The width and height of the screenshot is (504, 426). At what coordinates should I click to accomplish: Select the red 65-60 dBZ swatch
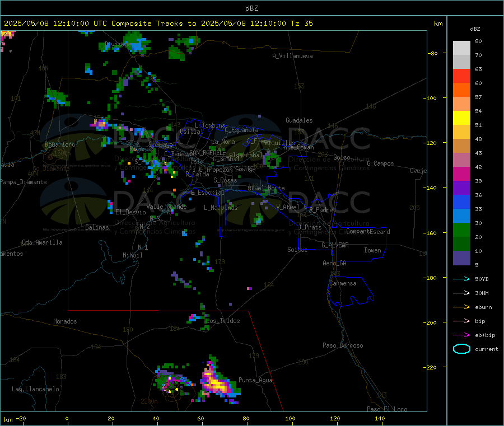(x=461, y=76)
